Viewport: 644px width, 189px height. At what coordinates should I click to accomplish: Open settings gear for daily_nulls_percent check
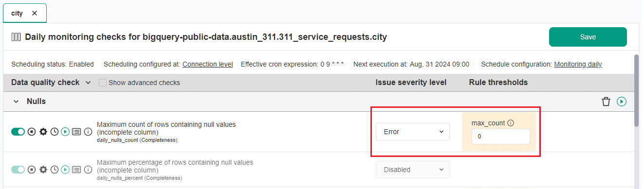[43, 170]
